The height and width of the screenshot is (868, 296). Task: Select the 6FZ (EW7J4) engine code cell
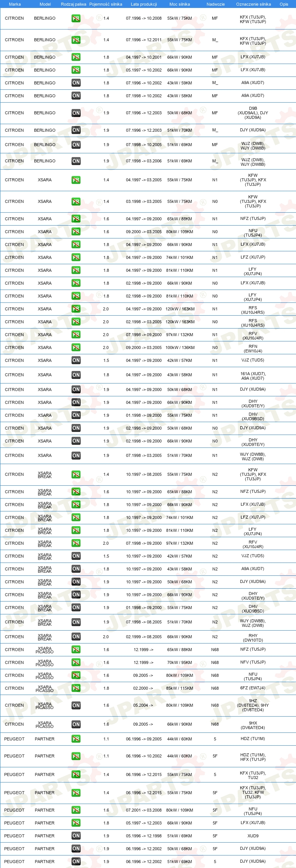(253, 688)
